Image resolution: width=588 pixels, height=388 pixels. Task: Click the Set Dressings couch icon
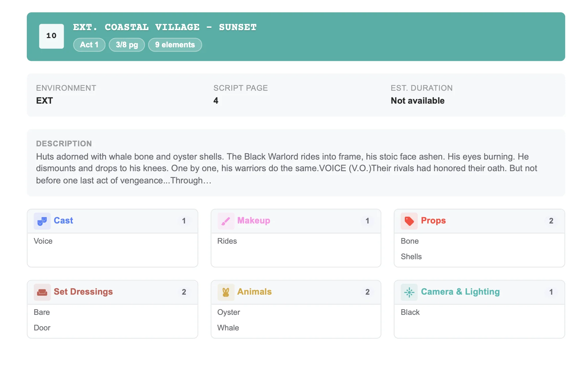[x=42, y=292]
